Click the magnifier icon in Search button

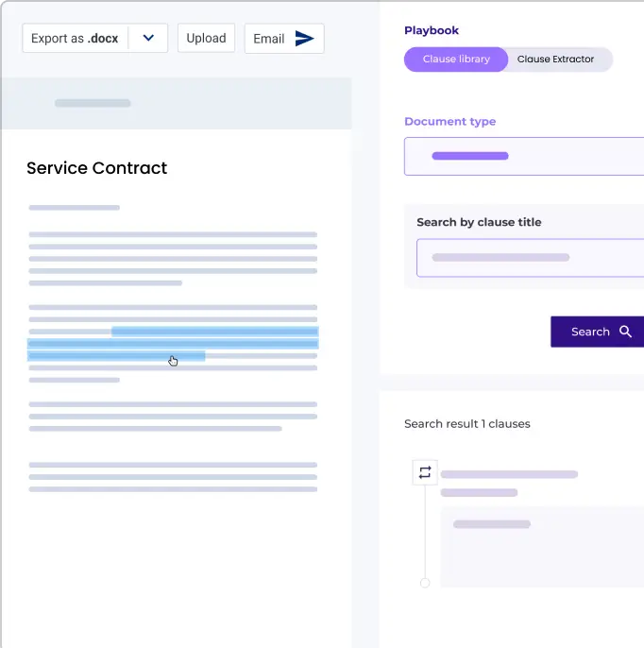pyautogui.click(x=625, y=332)
